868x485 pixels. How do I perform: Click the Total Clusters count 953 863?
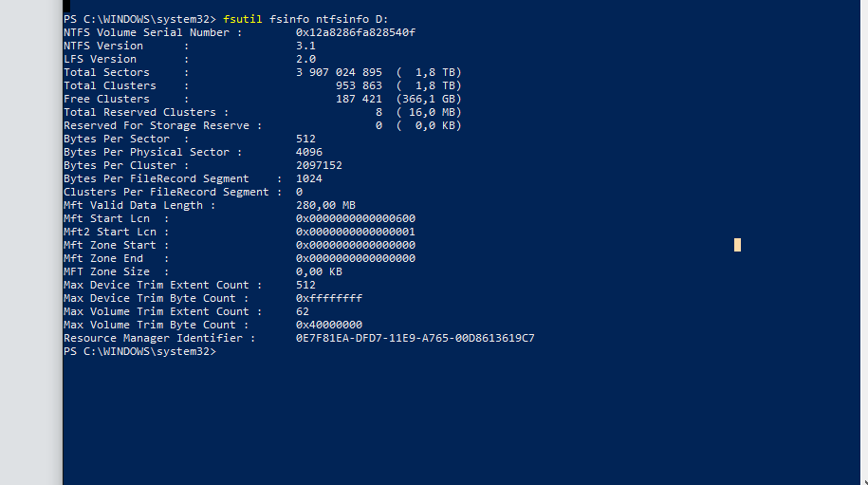359,85
